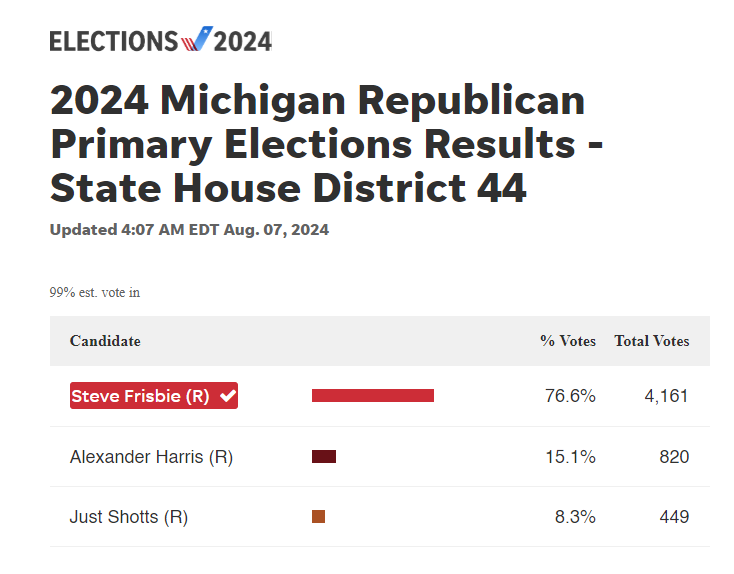Click the % Votes column header
Image resolution: width=734 pixels, height=574 pixels.
click(x=567, y=341)
